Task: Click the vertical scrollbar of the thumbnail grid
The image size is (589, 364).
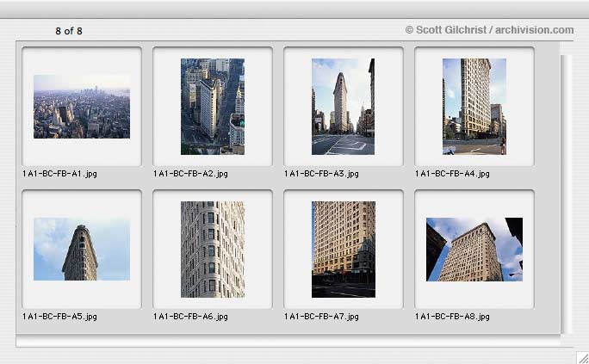Action: click(566, 194)
